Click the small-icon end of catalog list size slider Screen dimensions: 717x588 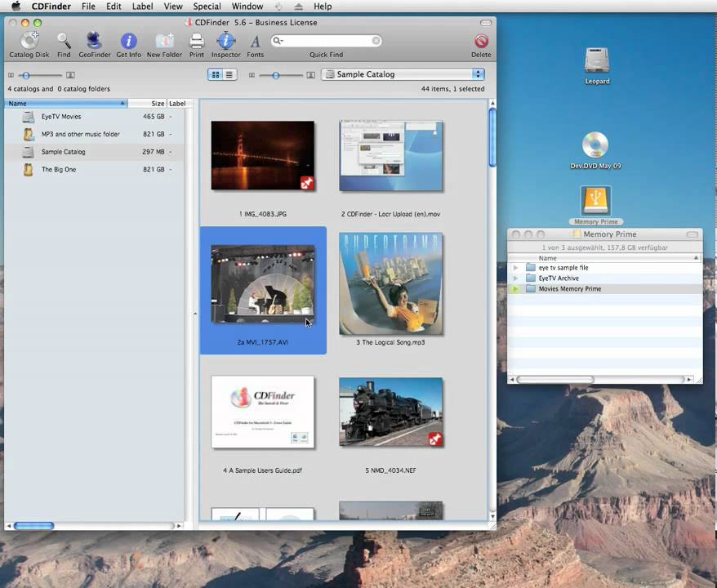(x=11, y=75)
